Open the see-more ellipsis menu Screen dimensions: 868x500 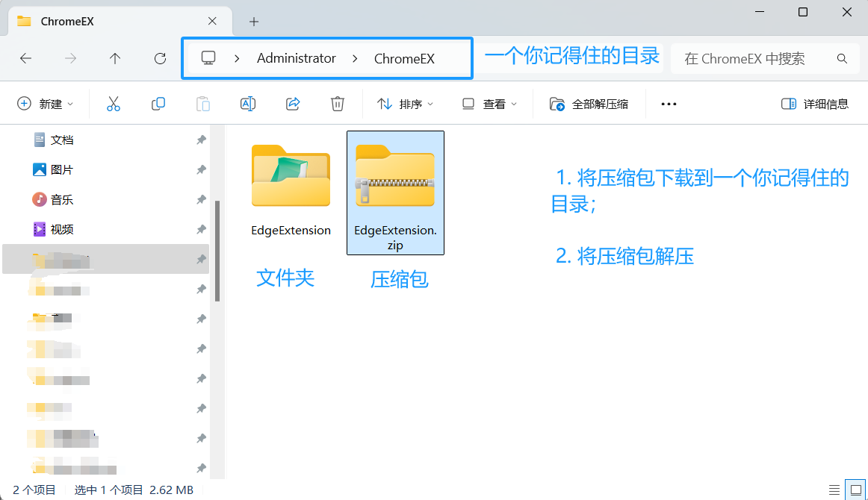click(x=668, y=103)
